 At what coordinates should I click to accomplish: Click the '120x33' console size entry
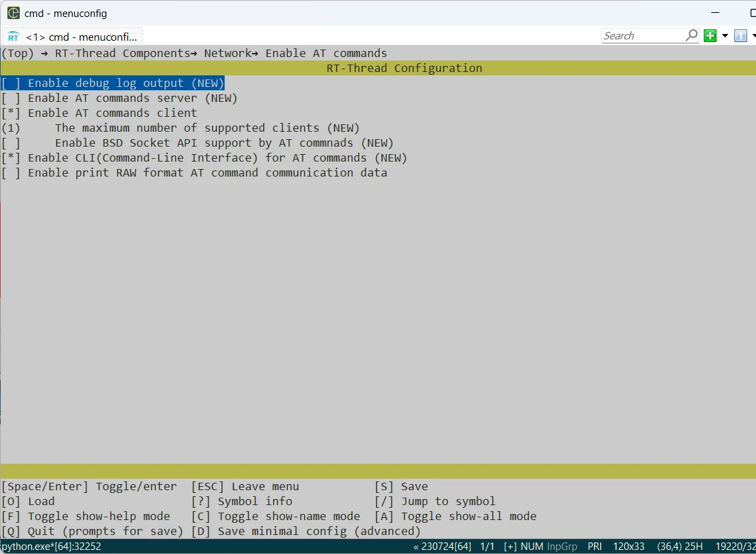click(628, 547)
